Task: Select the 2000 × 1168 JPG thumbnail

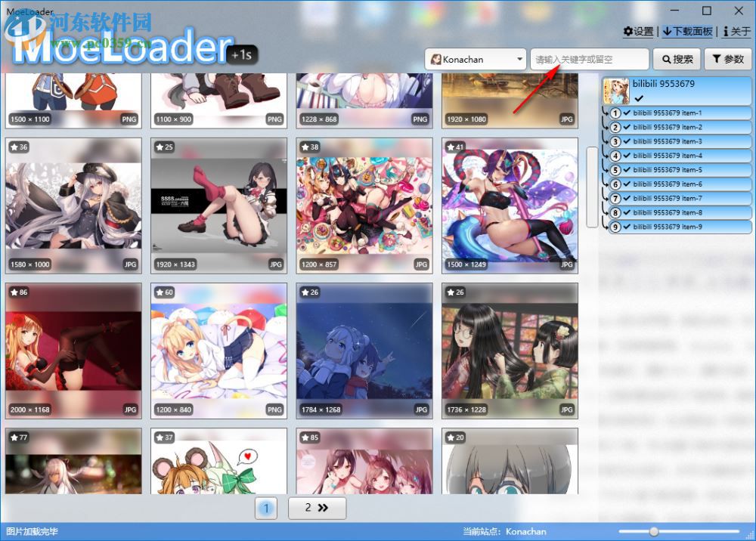Action: (73, 351)
